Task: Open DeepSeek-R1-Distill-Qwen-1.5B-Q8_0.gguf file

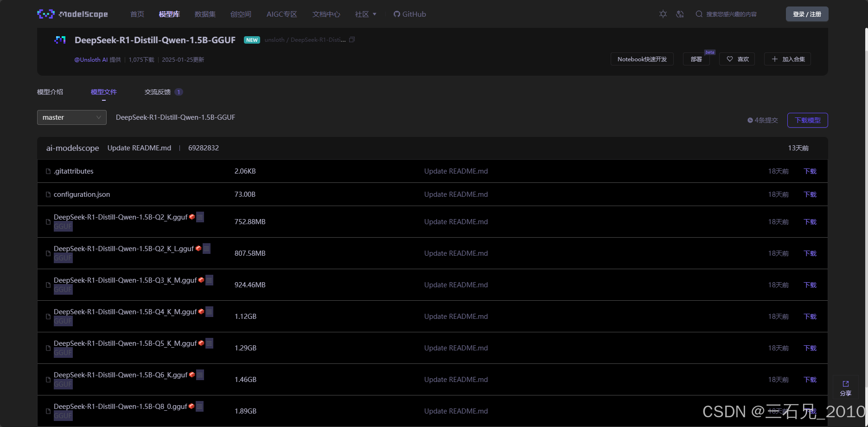Action: pos(121,407)
